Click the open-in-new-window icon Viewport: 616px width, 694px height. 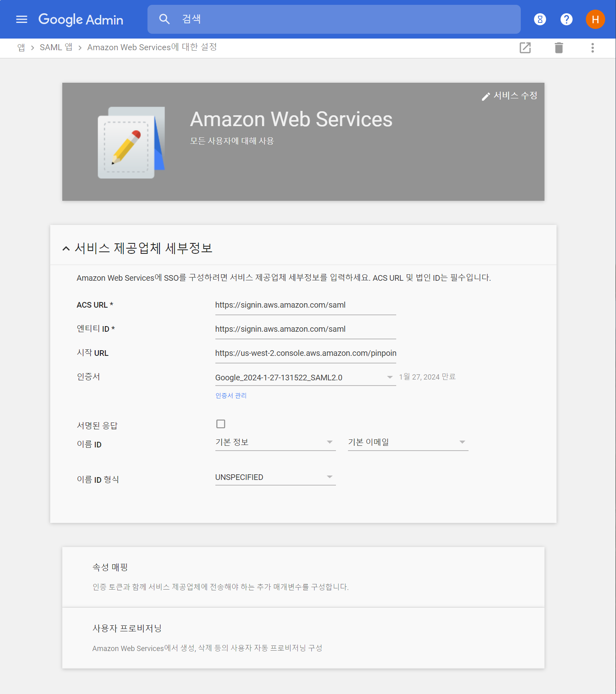(x=525, y=48)
